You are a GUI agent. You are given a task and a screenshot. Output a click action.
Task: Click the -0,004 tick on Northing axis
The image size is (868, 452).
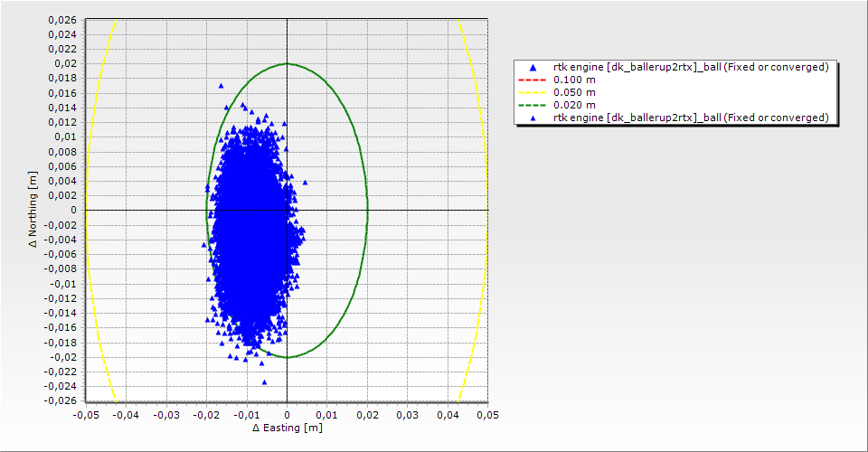point(61,240)
